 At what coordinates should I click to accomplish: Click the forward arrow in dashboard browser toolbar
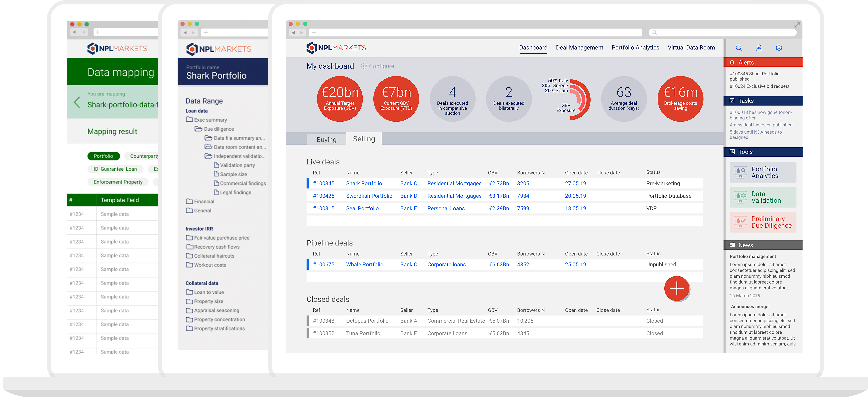pos(302,33)
